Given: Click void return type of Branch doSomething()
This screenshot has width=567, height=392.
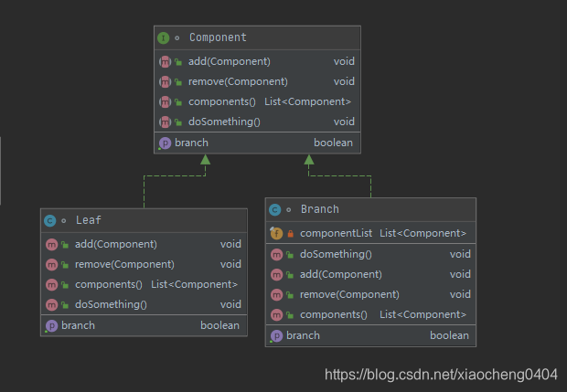Looking at the screenshot, I should [460, 254].
